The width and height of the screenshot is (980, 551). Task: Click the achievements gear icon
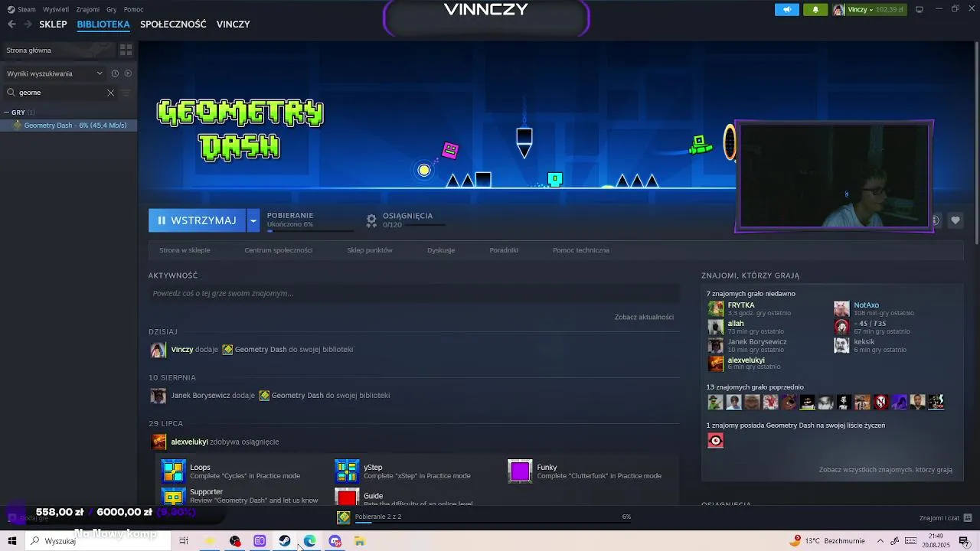(371, 220)
